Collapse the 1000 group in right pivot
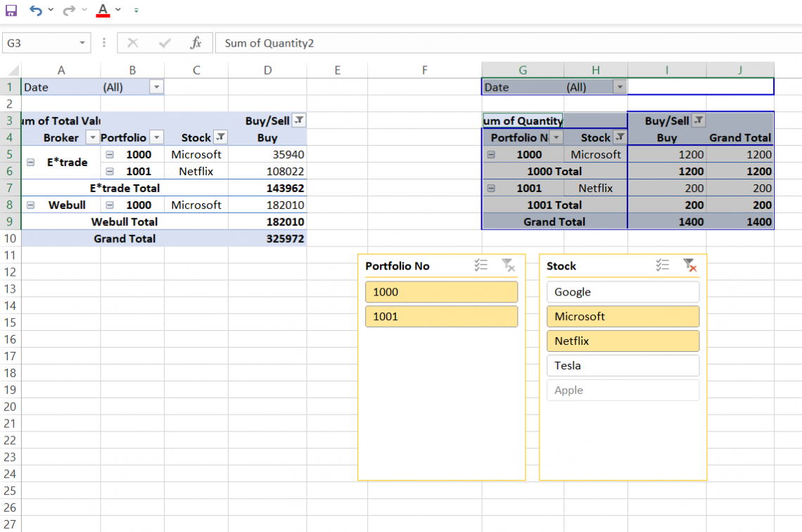Image resolution: width=802 pixels, height=532 pixels. pyautogui.click(x=490, y=153)
